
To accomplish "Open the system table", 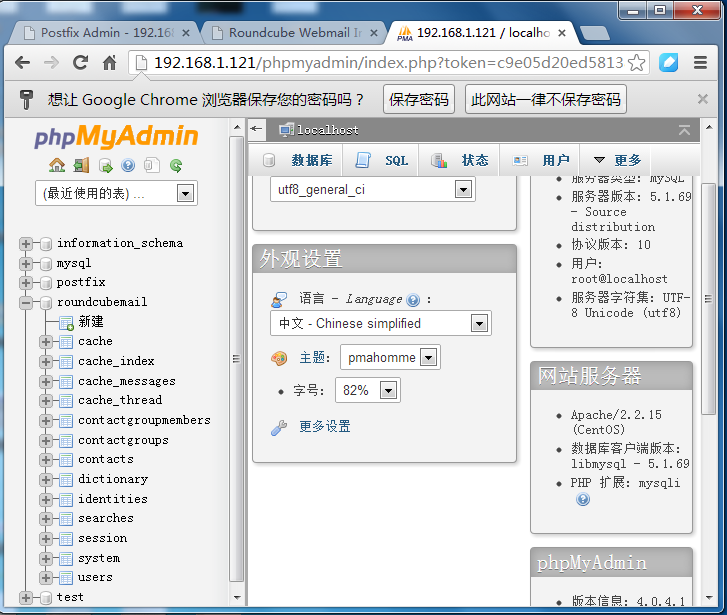I will click(99, 558).
